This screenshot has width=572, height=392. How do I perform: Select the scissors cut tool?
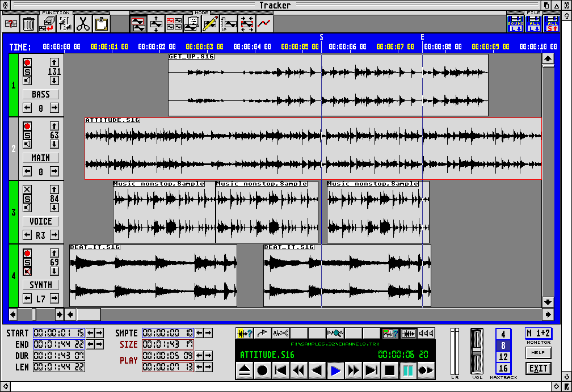pos(83,24)
